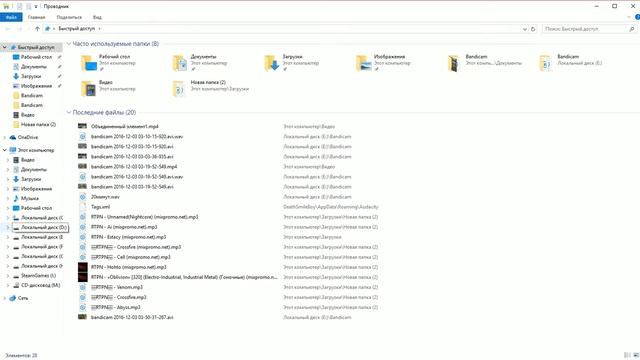Select file bandicam 2016-12-03 03-19-52-549.mp4
The width and height of the screenshot is (640, 360).
click(x=134, y=167)
